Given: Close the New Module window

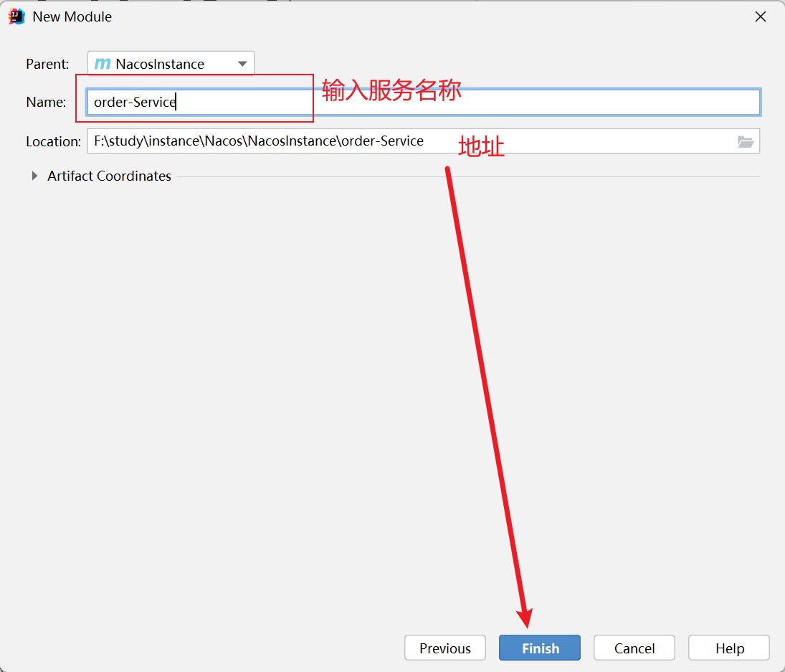Looking at the screenshot, I should point(761,17).
